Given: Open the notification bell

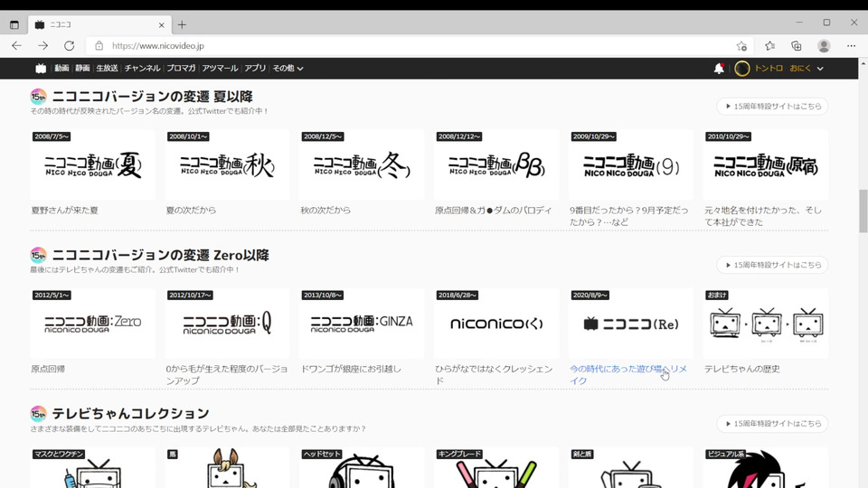Looking at the screenshot, I should click(x=719, y=68).
